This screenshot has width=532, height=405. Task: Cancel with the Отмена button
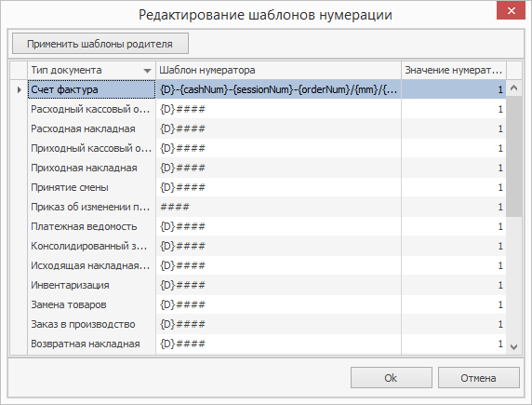pyautogui.click(x=478, y=377)
